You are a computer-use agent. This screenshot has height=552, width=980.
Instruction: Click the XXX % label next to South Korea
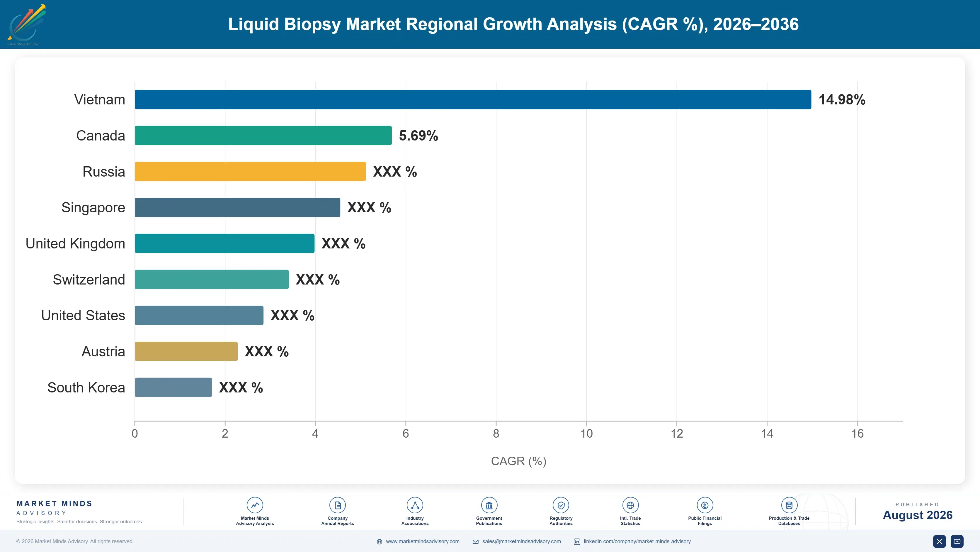click(241, 387)
